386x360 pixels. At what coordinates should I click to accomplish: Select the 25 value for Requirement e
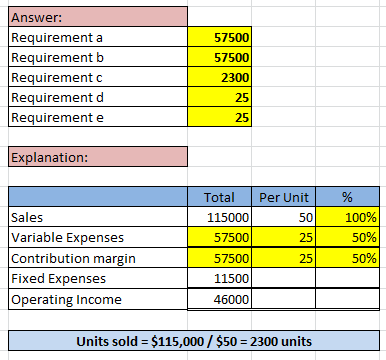click(x=220, y=117)
